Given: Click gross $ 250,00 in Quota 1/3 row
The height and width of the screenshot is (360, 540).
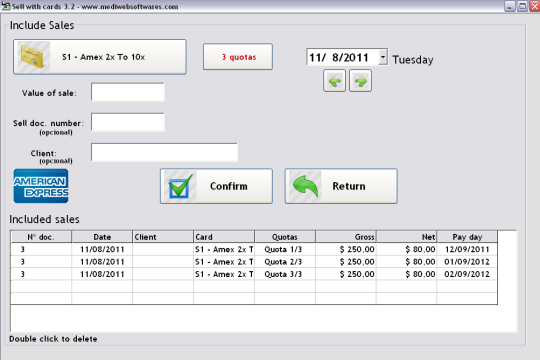Looking at the screenshot, I should click(x=346, y=249).
